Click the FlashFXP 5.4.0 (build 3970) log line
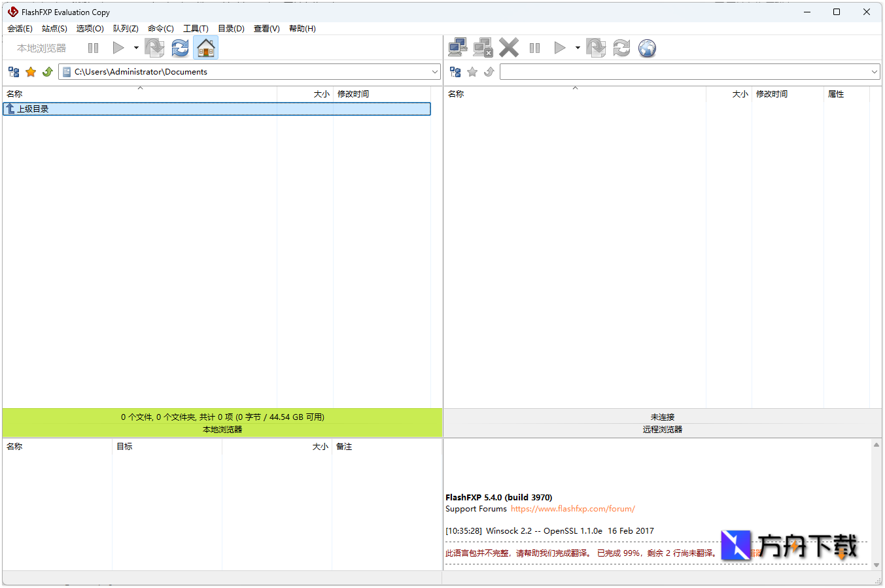 pyautogui.click(x=498, y=498)
